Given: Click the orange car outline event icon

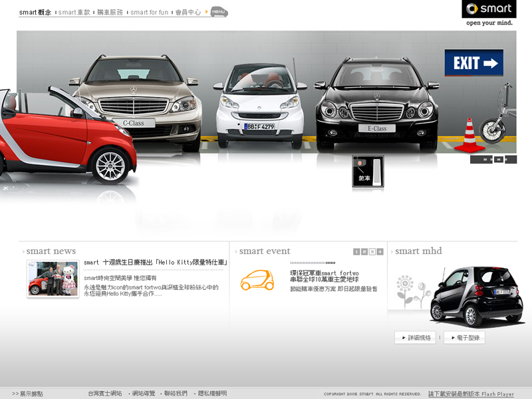Looking at the screenshot, I should coord(257,280).
